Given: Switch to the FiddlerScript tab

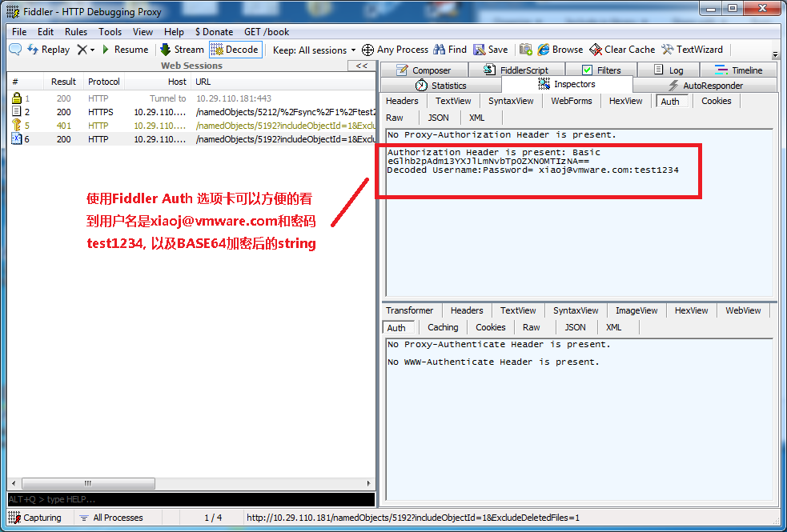Looking at the screenshot, I should pos(516,70).
